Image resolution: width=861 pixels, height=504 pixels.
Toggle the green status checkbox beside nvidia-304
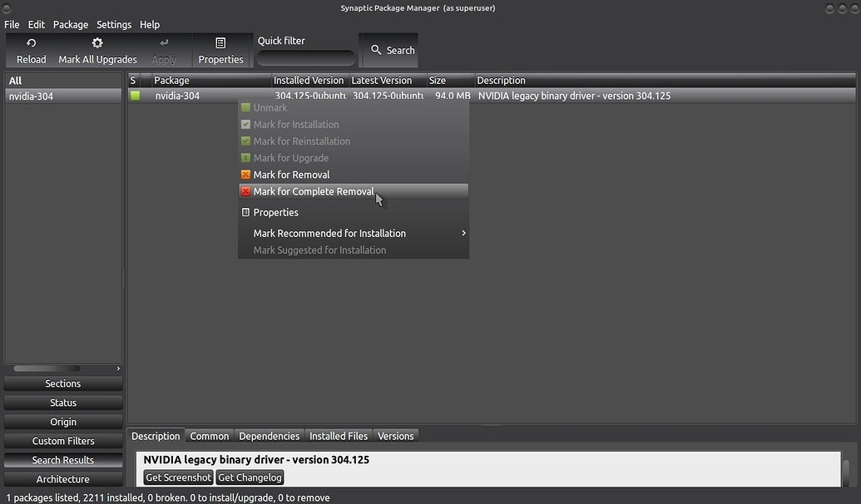(x=134, y=96)
